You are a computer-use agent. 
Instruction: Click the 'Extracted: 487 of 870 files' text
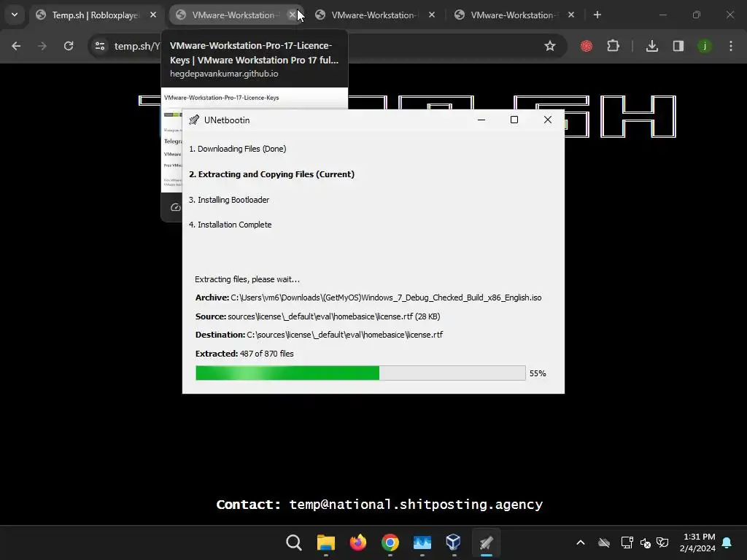244,354
